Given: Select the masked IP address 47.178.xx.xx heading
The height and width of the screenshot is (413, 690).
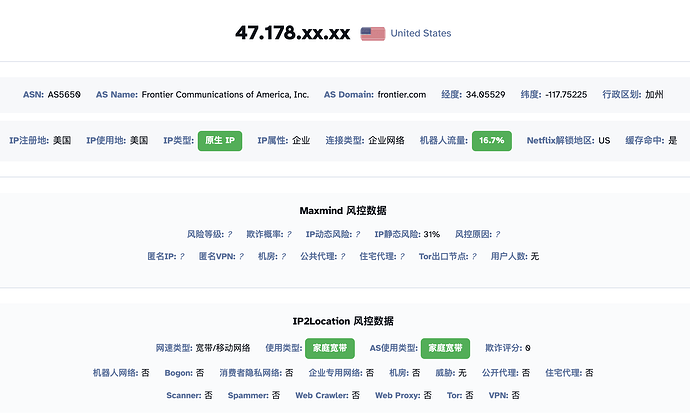Looking at the screenshot, I should 293,33.
